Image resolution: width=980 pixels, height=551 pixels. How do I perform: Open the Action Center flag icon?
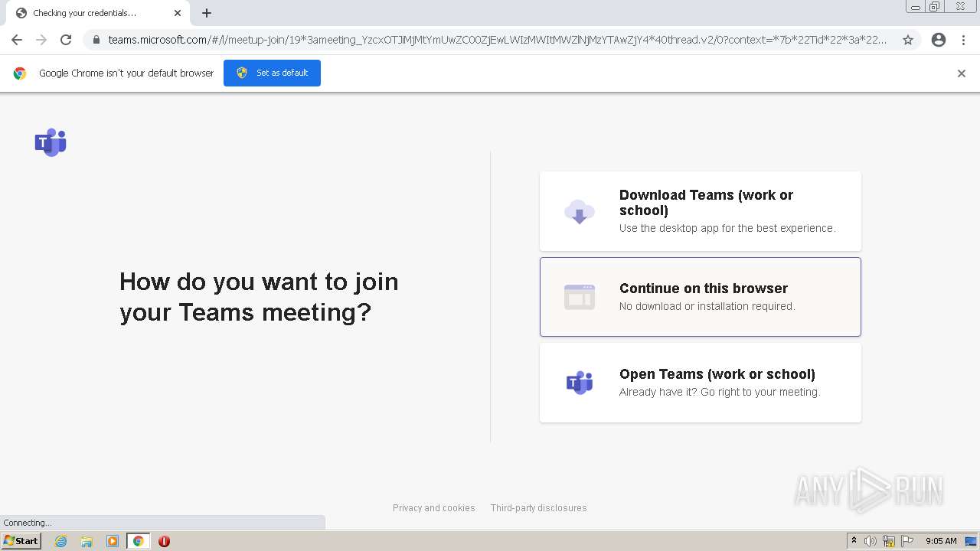tap(907, 541)
